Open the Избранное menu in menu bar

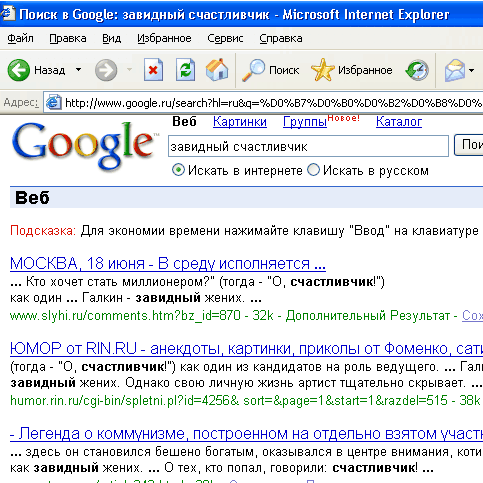click(164, 38)
